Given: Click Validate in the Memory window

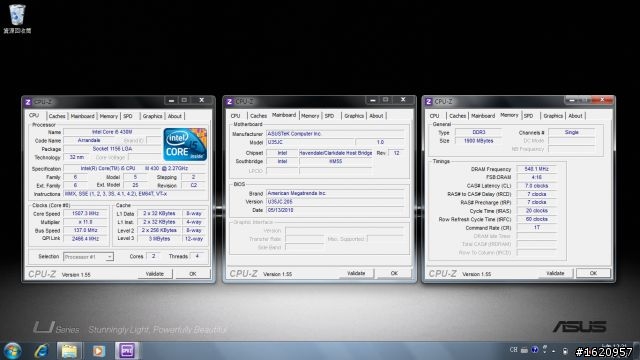Looking at the screenshot, I should [555, 273].
